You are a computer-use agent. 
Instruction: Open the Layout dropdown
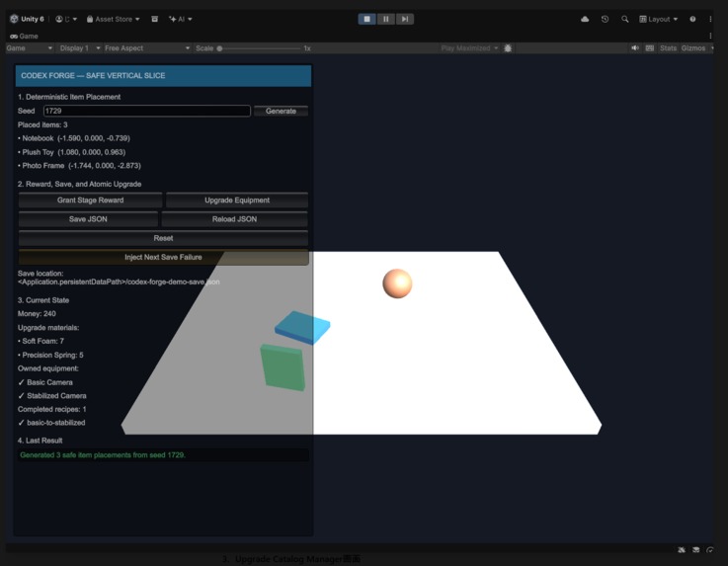[x=658, y=19]
